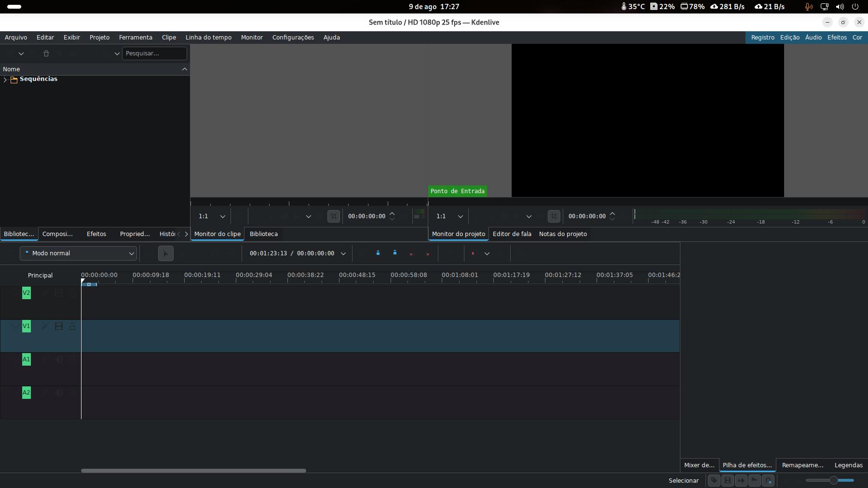Open the dropdown arrow beside record button
This screenshot has width=868, height=488.
487,253
